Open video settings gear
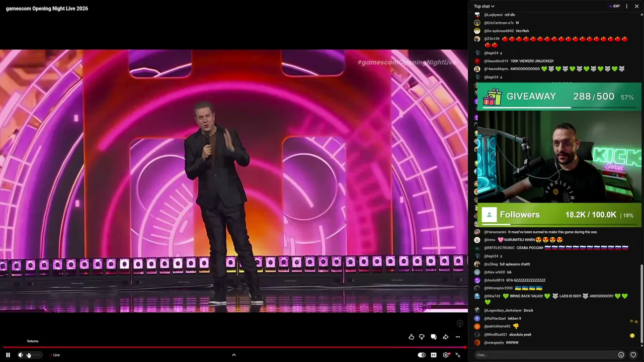 click(x=446, y=355)
